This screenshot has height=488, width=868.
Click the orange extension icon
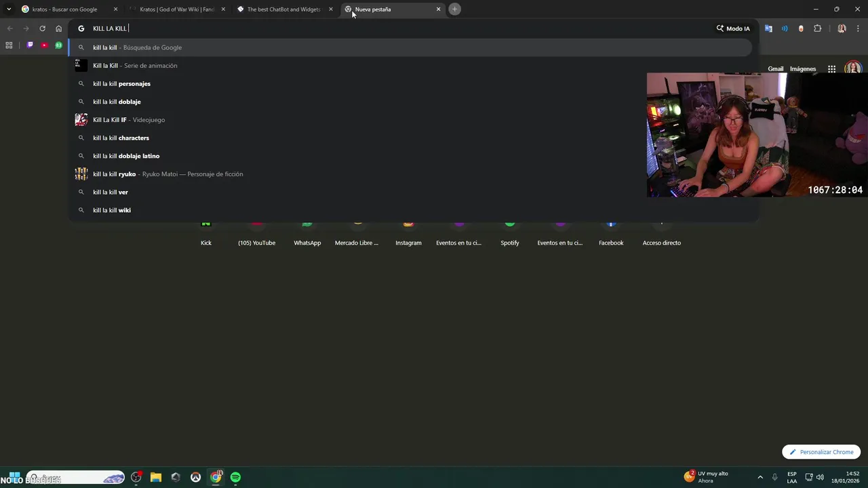(801, 28)
